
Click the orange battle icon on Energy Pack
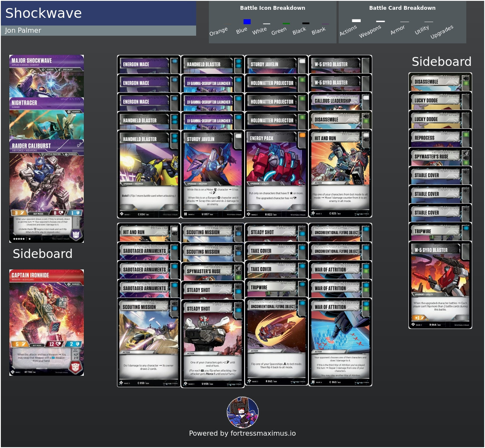(302, 135)
